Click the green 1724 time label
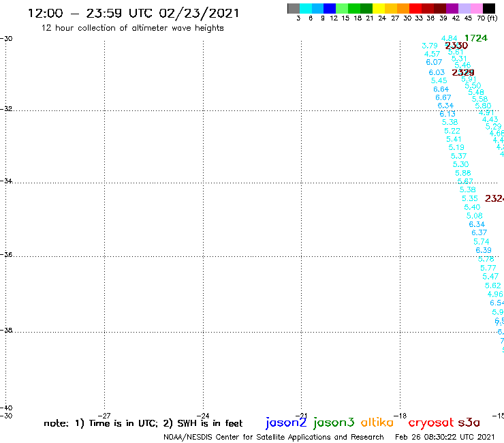The width and height of the screenshot is (504, 443). (476, 38)
